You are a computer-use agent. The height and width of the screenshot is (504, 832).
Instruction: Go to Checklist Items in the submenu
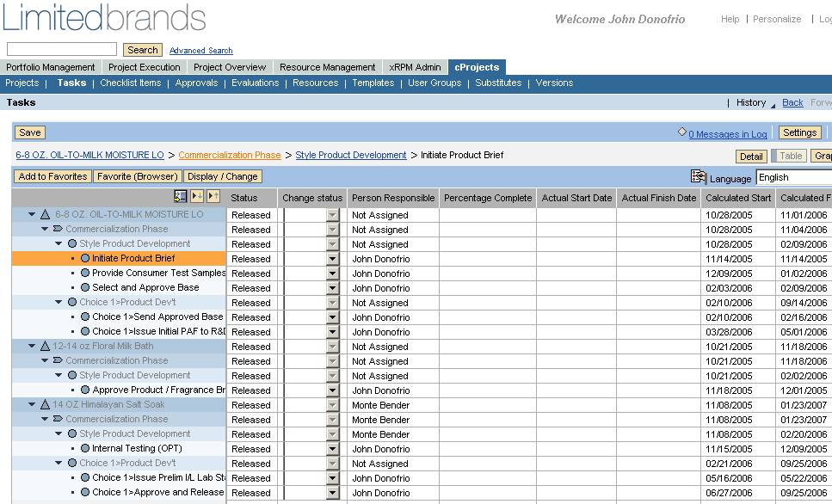click(x=131, y=83)
